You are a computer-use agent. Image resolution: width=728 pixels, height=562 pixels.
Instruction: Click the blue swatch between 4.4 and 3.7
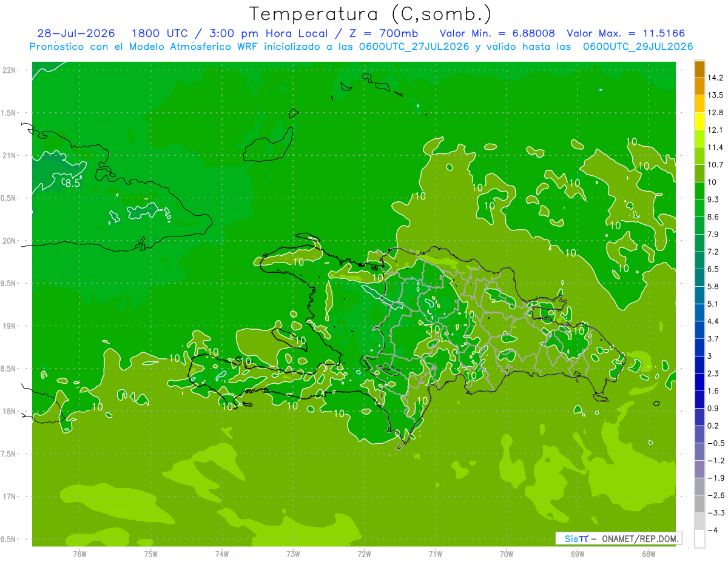(699, 330)
